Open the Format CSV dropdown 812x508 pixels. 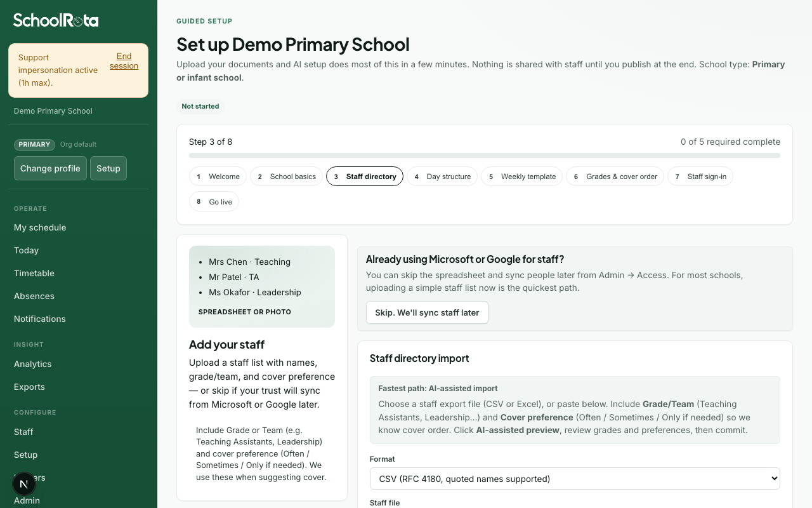tap(575, 479)
